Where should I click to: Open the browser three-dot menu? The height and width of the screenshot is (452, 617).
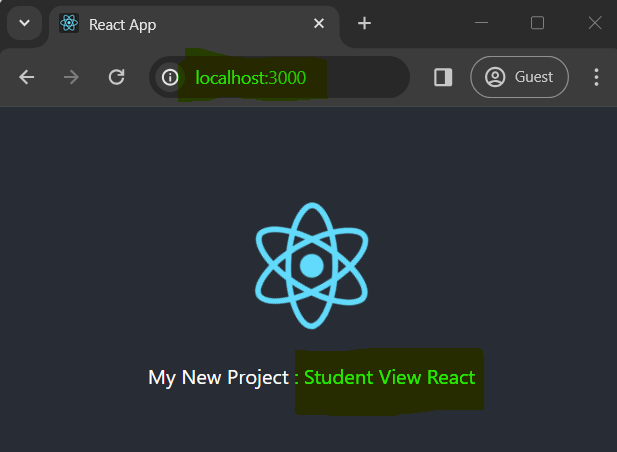(597, 77)
